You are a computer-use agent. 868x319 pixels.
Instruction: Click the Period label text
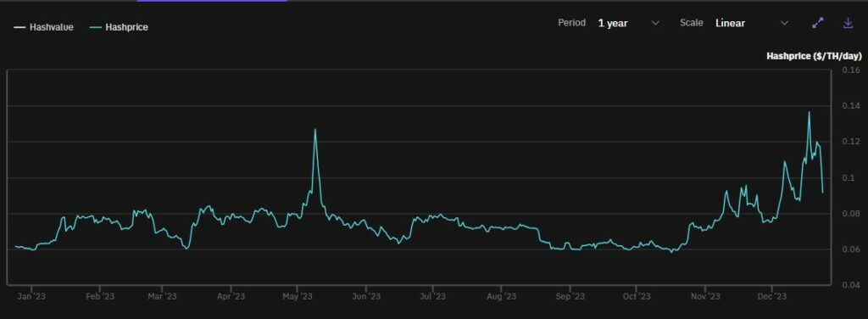[x=572, y=23]
